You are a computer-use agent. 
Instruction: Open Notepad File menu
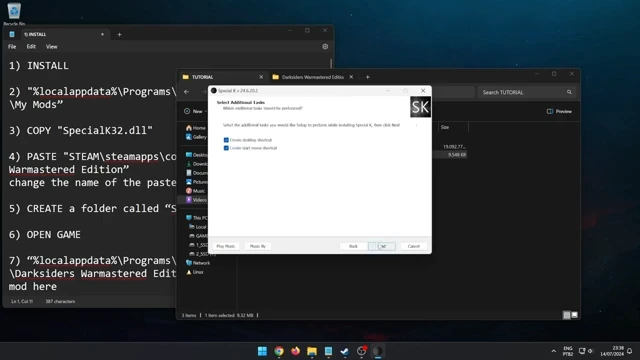coord(12,47)
